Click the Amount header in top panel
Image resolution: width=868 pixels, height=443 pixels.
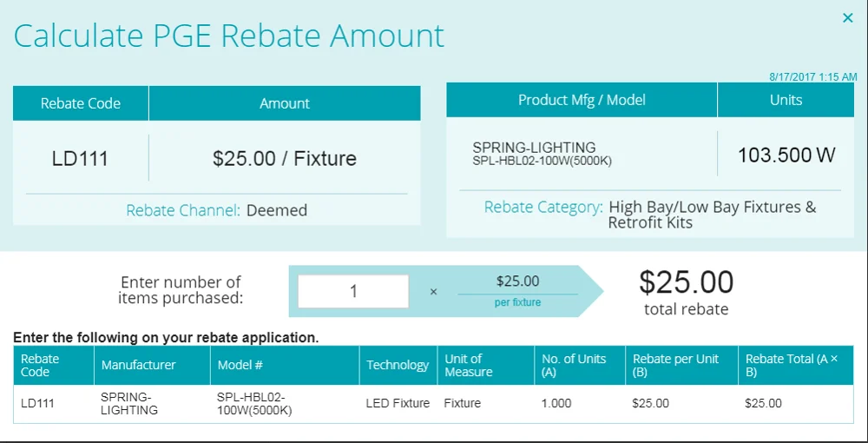click(285, 103)
